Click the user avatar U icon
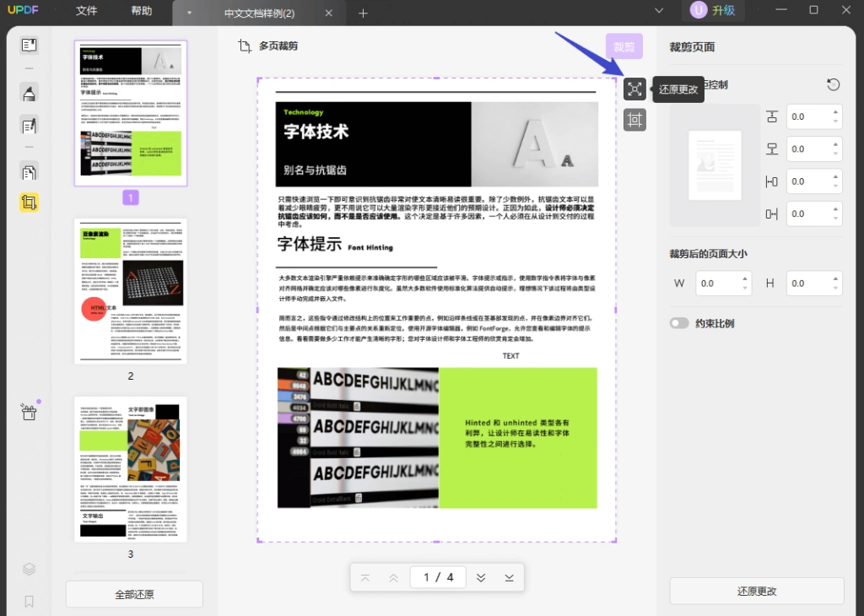 pyautogui.click(x=699, y=10)
